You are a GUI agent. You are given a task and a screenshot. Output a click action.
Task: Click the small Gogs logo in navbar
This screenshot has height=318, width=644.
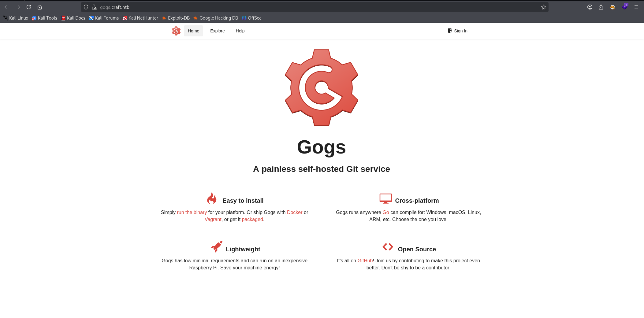click(176, 31)
